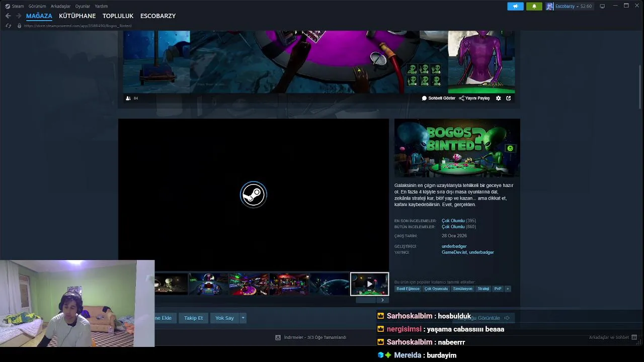The height and width of the screenshot is (362, 644).
Task: Minimize the Steam window
Action: (615, 6)
